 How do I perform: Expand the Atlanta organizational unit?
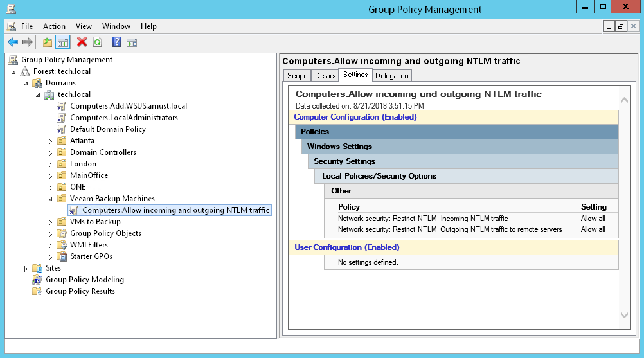[x=51, y=141]
